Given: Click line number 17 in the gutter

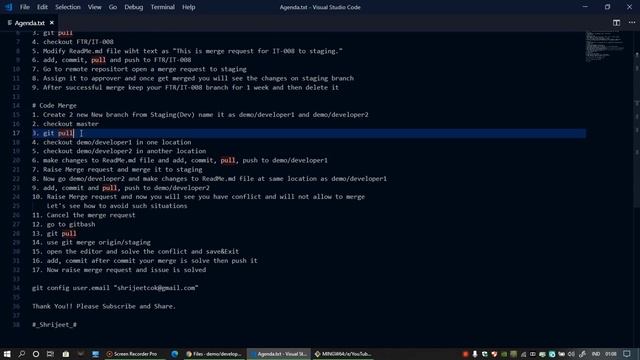Looking at the screenshot, I should click(x=16, y=133).
